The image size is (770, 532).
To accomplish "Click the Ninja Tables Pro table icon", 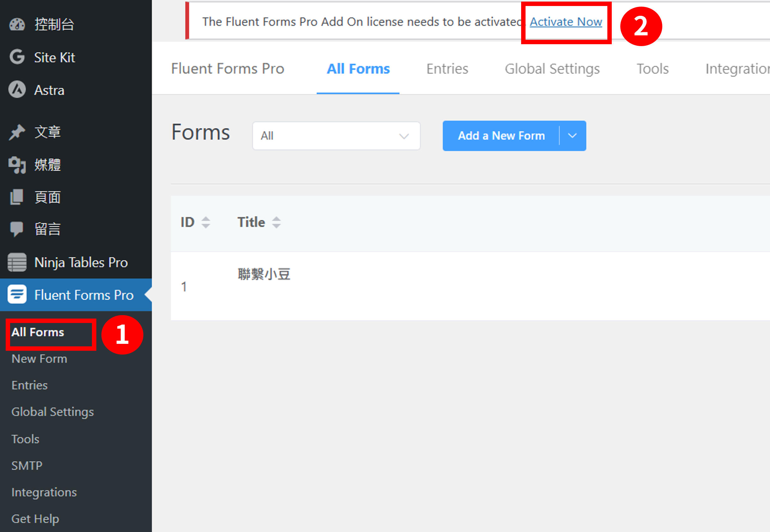I will [17, 262].
